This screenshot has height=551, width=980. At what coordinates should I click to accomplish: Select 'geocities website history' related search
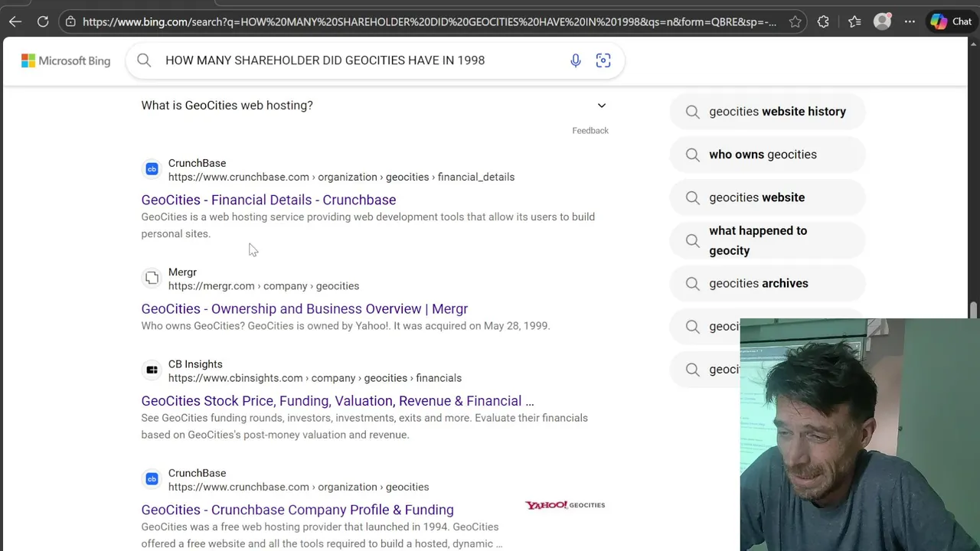tap(777, 112)
